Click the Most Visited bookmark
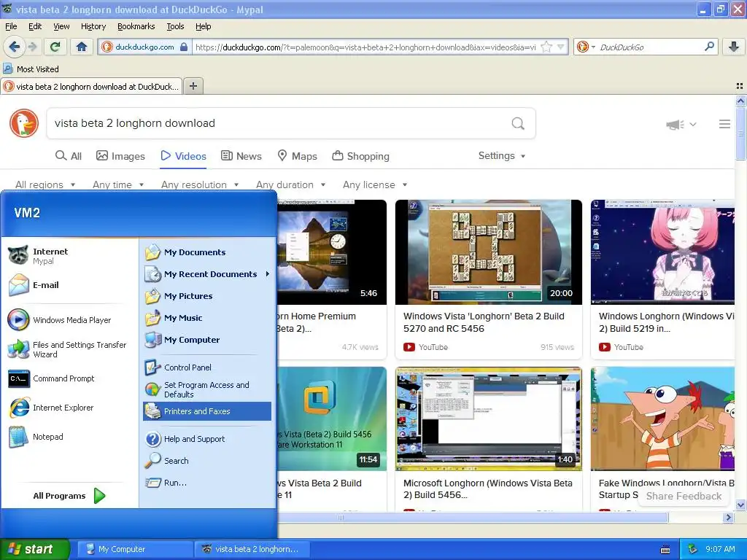 (x=31, y=69)
